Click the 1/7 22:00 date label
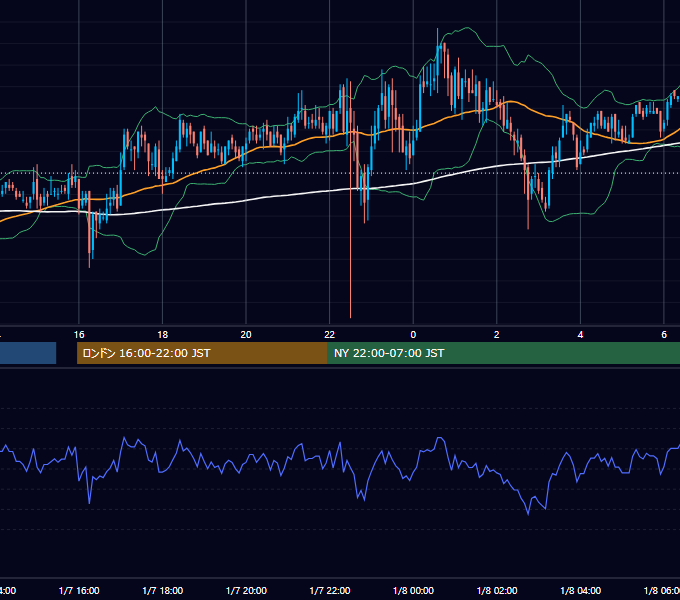680x600 pixels. pyautogui.click(x=330, y=590)
